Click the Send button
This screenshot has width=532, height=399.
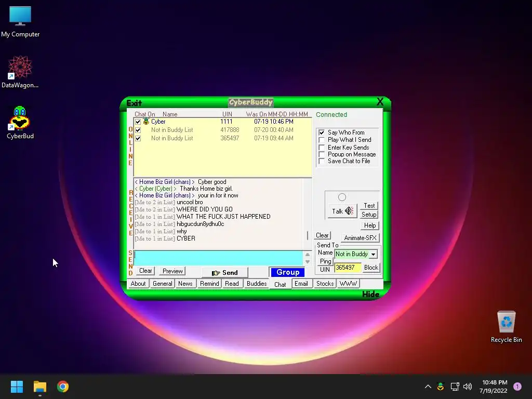pyautogui.click(x=224, y=272)
